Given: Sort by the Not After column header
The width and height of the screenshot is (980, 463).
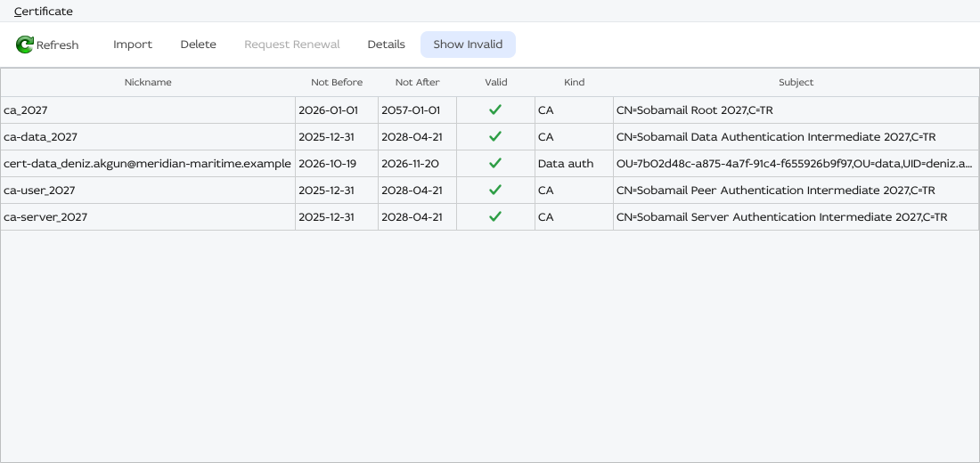Looking at the screenshot, I should (418, 83).
